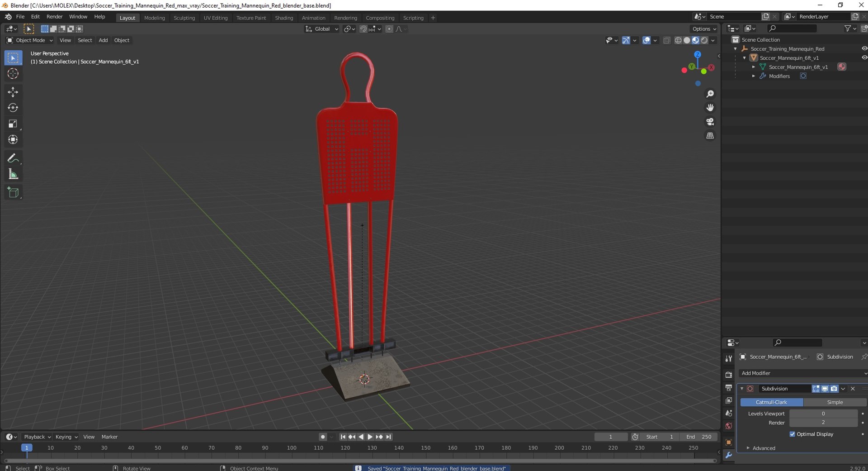Image resolution: width=868 pixels, height=471 pixels.
Task: Jump to the timeline start frame
Action: 343,437
